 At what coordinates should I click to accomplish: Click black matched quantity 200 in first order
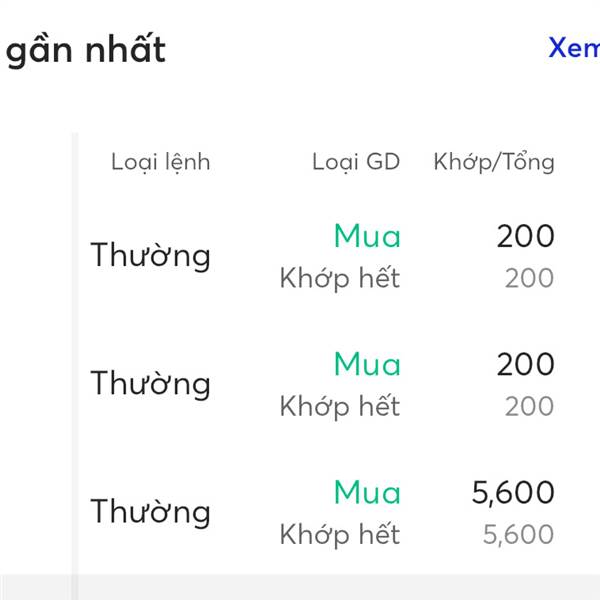[x=525, y=236]
